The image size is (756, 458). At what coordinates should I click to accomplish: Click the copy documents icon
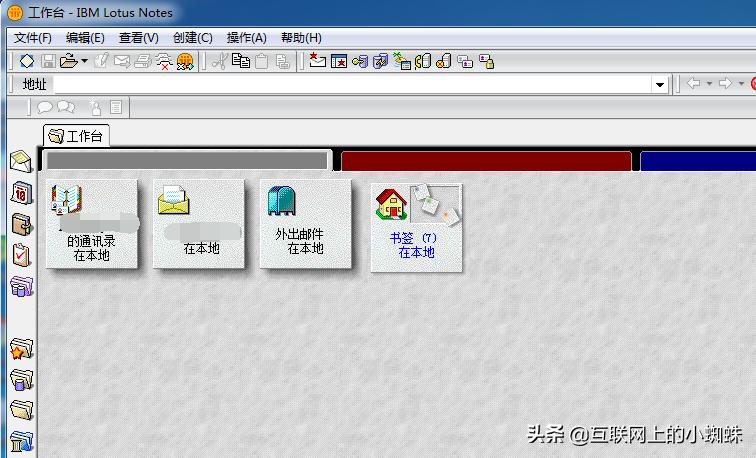[x=241, y=61]
